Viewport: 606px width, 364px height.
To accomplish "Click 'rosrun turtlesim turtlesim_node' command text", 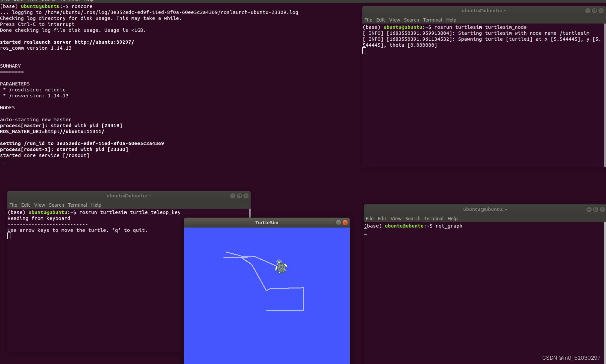I will pyautogui.click(x=480, y=27).
